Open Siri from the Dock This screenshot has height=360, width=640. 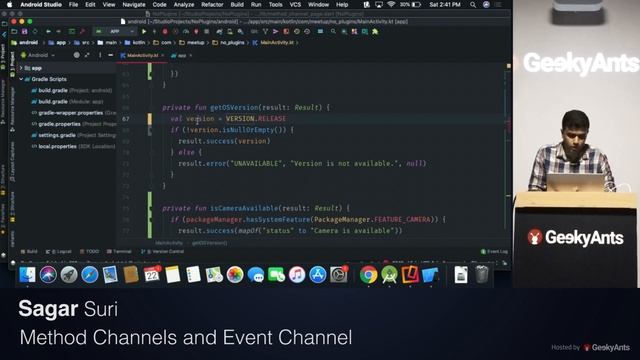(48, 275)
